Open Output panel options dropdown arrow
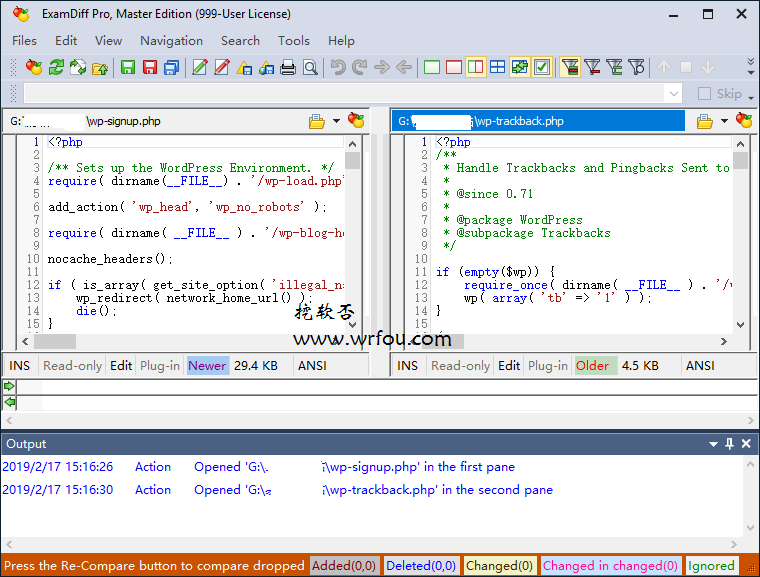Screen dimensions: 760x577 coord(713,444)
